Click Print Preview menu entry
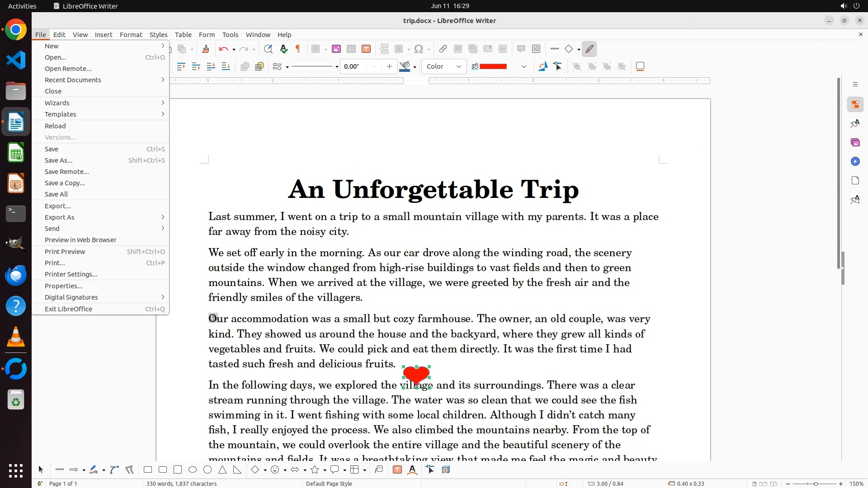The height and width of the screenshot is (488, 868). click(x=65, y=252)
